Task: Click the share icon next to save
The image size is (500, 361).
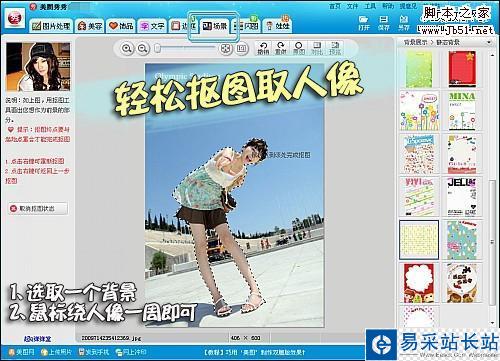Action: pyautogui.click(x=404, y=23)
